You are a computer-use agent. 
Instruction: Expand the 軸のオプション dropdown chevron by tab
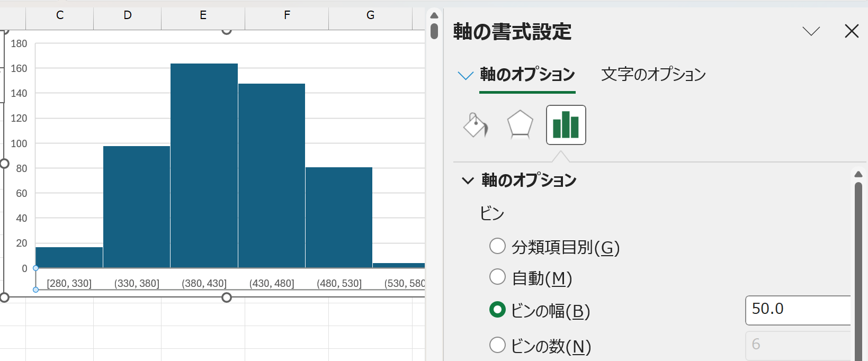point(465,76)
